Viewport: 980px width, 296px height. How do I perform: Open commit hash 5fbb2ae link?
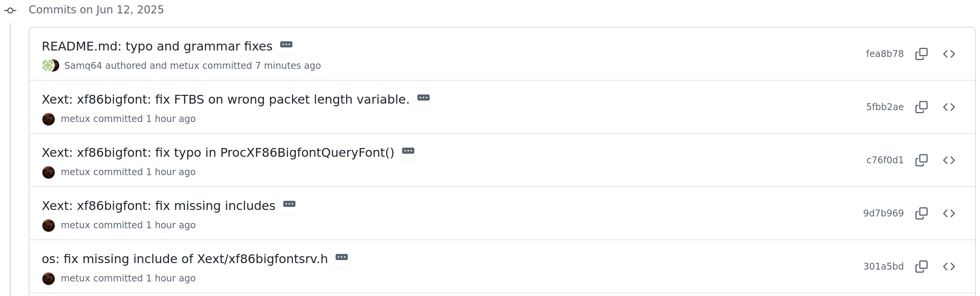(885, 107)
